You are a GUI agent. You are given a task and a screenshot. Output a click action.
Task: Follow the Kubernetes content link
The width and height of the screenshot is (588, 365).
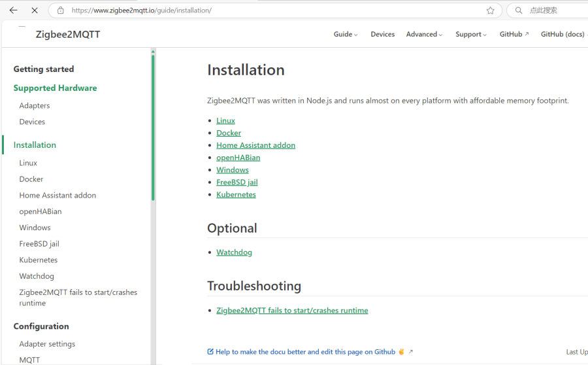click(237, 194)
